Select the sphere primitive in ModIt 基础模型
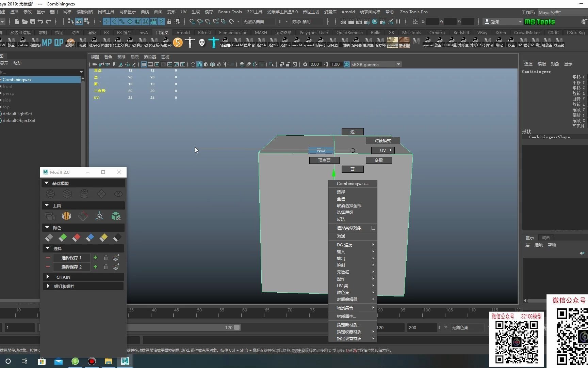The height and width of the screenshot is (368, 588). coord(50,194)
